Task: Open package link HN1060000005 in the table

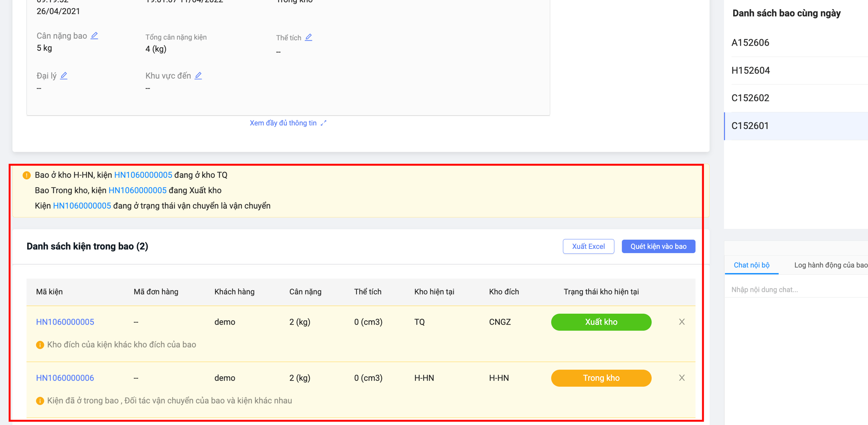Action: pyautogui.click(x=65, y=322)
